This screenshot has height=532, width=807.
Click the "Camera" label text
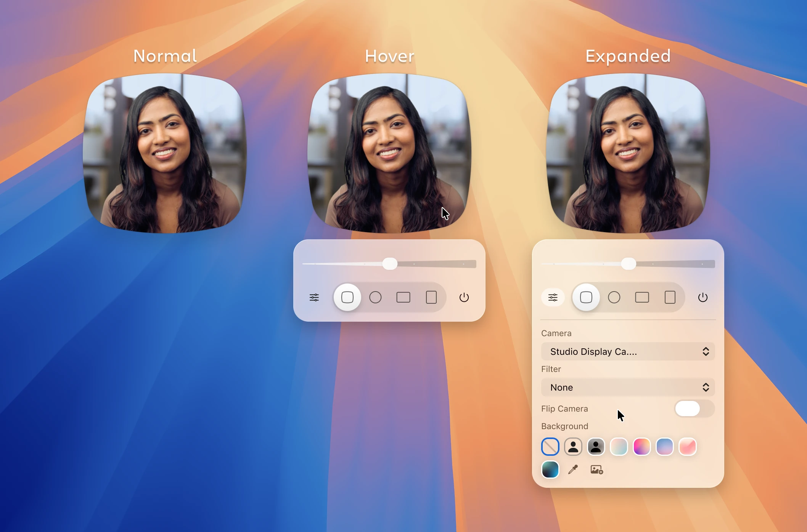pyautogui.click(x=556, y=333)
